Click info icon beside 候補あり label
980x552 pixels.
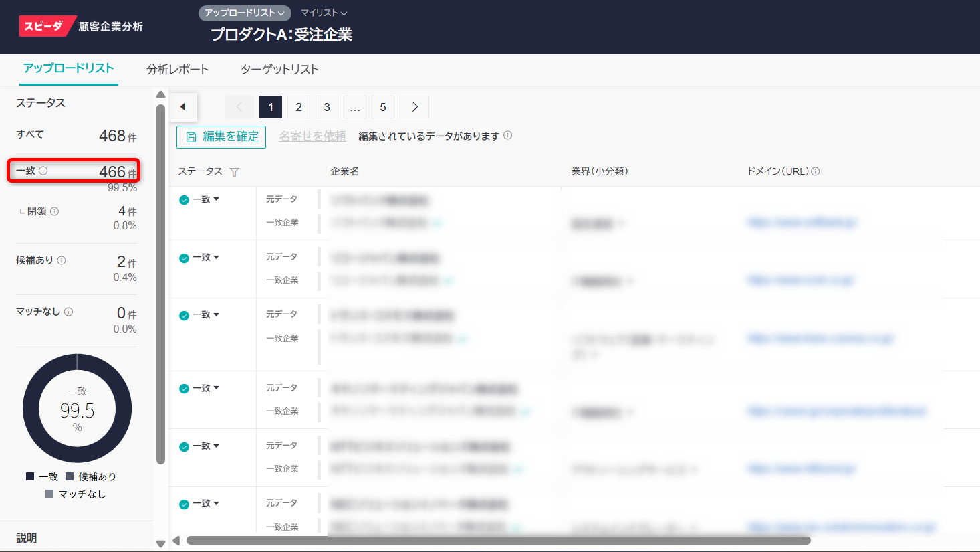[x=62, y=260]
